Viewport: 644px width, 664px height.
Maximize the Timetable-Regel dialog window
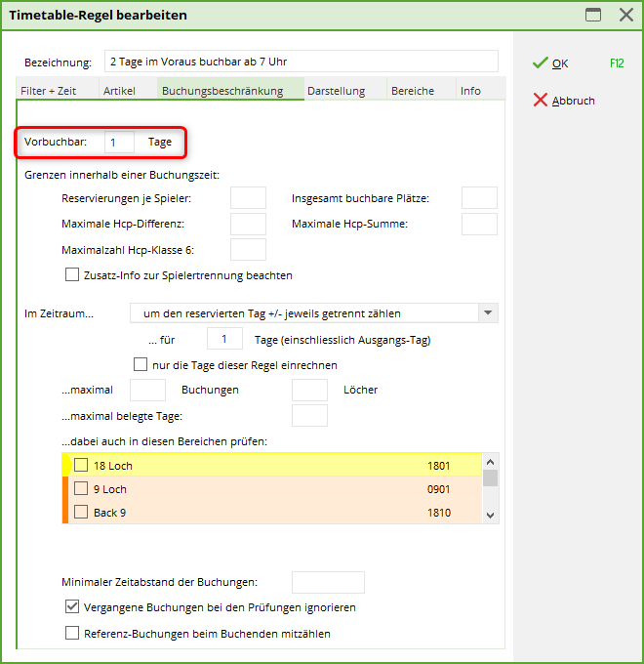592,15
